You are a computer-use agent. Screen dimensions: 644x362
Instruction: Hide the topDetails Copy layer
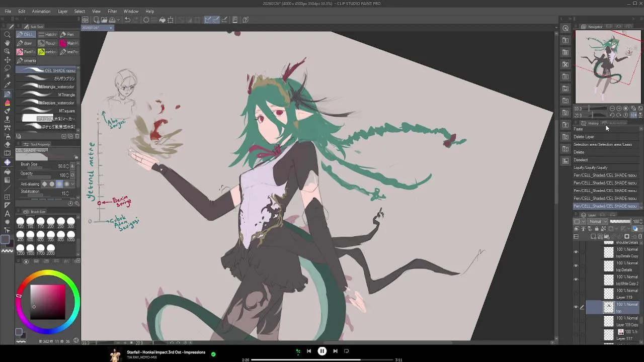576,252
